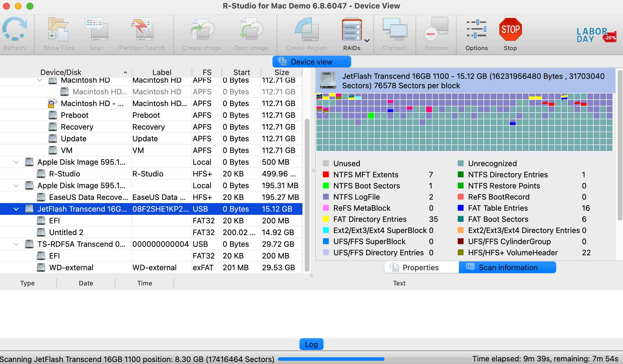Click the bright green block in the scan map
Viewport: 623px width, 364px height.
click(x=371, y=115)
